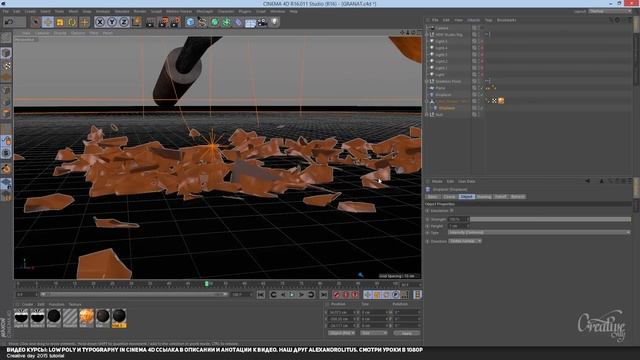Open Objects menu in Object Manager

pyautogui.click(x=473, y=20)
